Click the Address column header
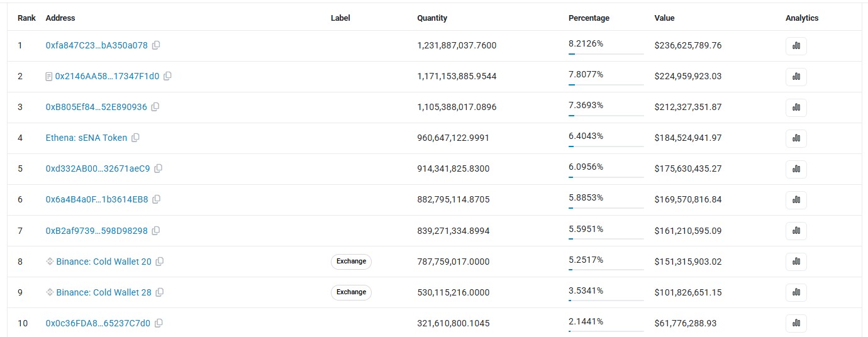The height and width of the screenshot is (337, 868). click(60, 18)
